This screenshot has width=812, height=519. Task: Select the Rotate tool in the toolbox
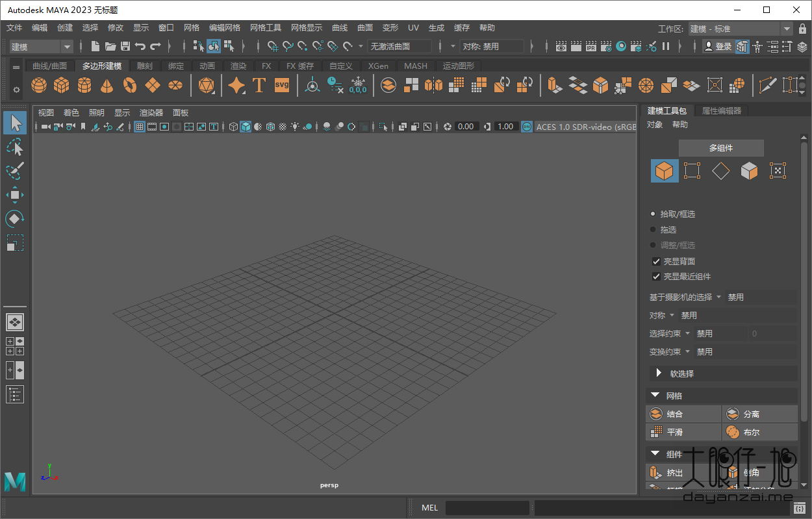coord(15,219)
